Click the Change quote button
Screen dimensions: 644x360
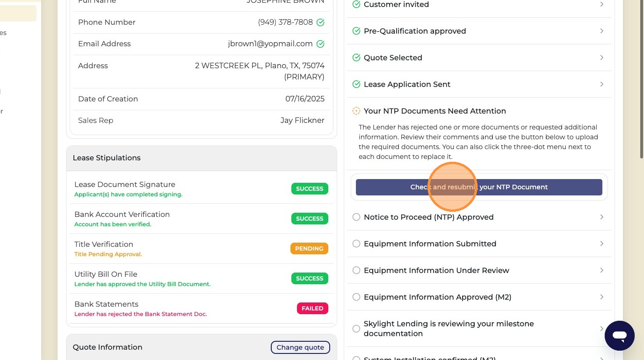(300, 347)
